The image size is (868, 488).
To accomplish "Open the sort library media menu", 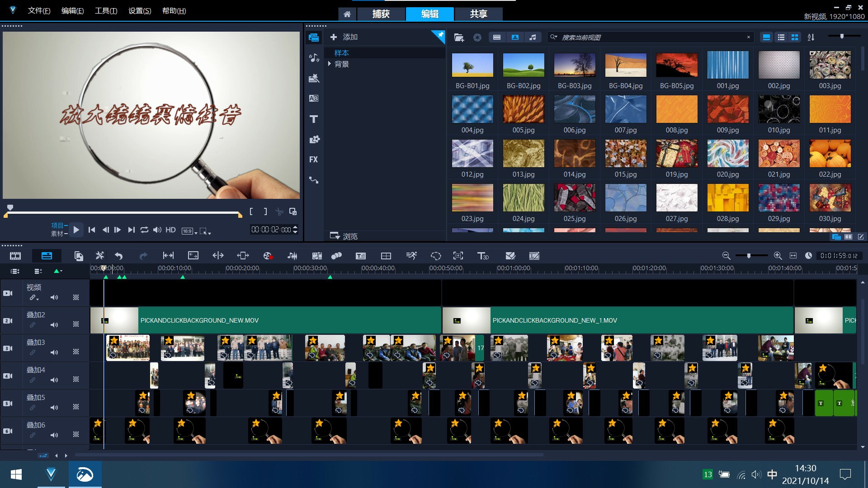I will pyautogui.click(x=811, y=38).
